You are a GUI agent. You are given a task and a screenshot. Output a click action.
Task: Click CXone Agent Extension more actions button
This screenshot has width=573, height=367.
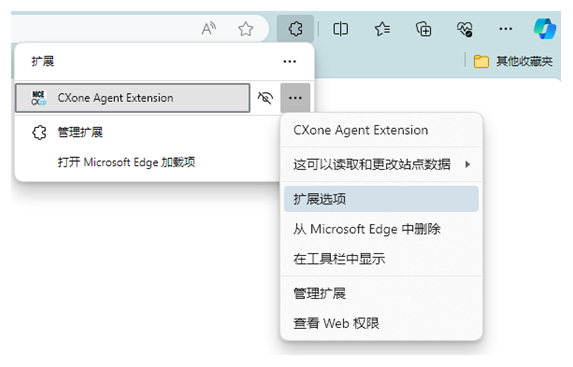pyautogui.click(x=295, y=98)
